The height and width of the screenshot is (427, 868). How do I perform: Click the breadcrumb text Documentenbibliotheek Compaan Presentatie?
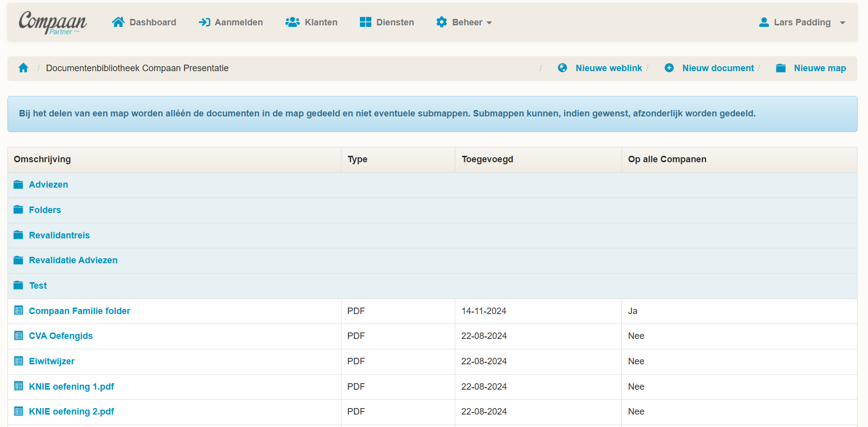click(x=137, y=68)
